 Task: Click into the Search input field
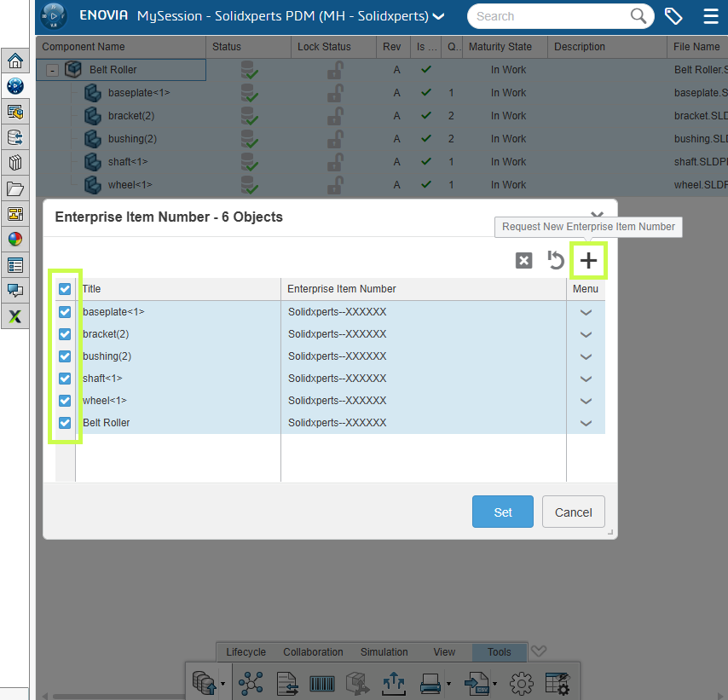click(550, 16)
